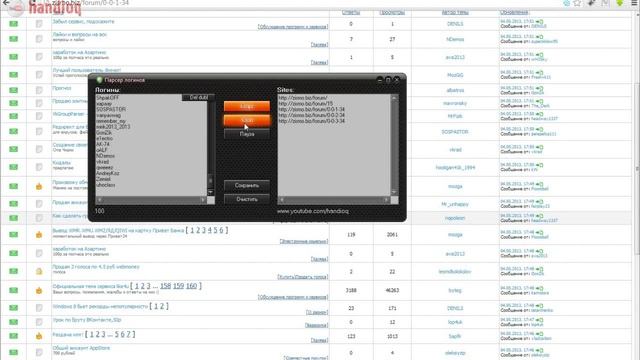Open topic 'Лайки и вопросы на аск'
Viewport: 640px width, 360px height.
tap(80, 35)
